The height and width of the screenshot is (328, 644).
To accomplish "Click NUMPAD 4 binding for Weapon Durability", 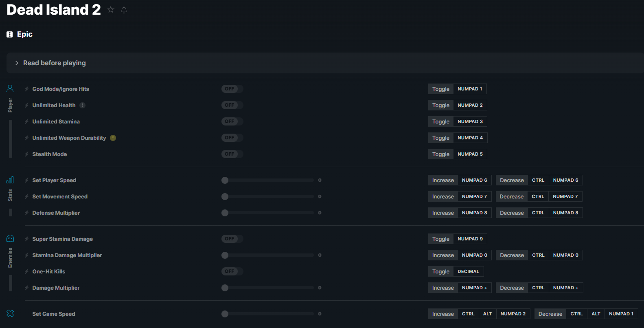I will coord(470,138).
